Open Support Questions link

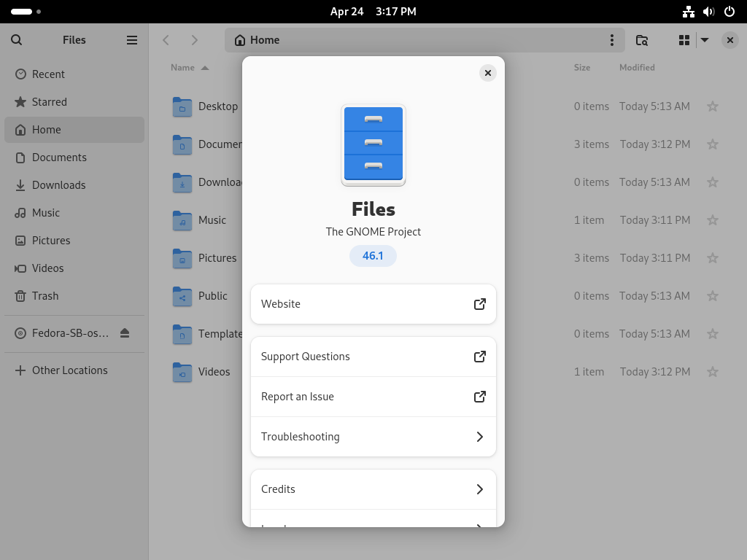(x=373, y=357)
